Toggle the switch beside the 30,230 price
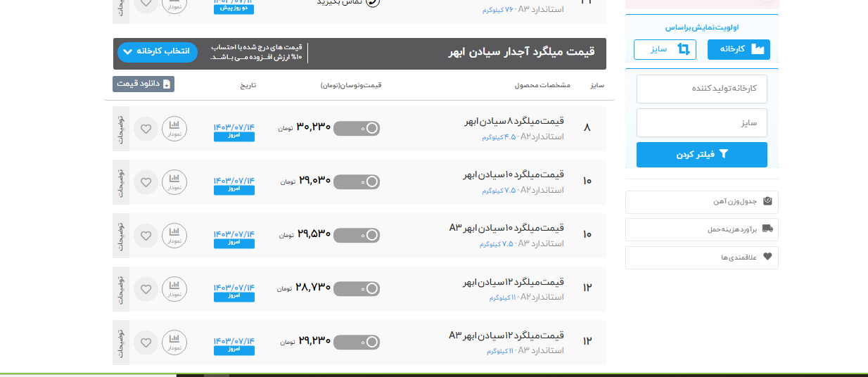 tap(357, 128)
